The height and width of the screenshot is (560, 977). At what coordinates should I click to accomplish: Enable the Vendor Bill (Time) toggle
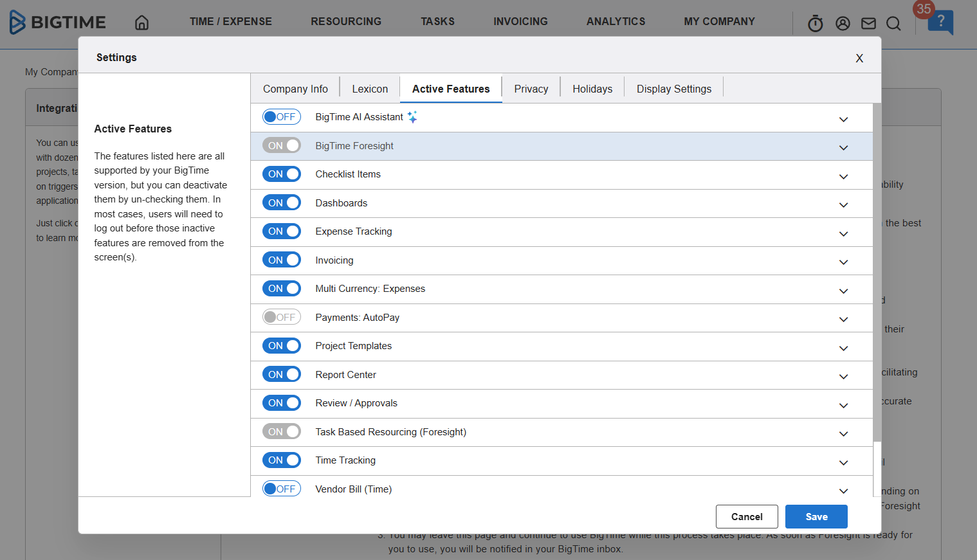(282, 489)
